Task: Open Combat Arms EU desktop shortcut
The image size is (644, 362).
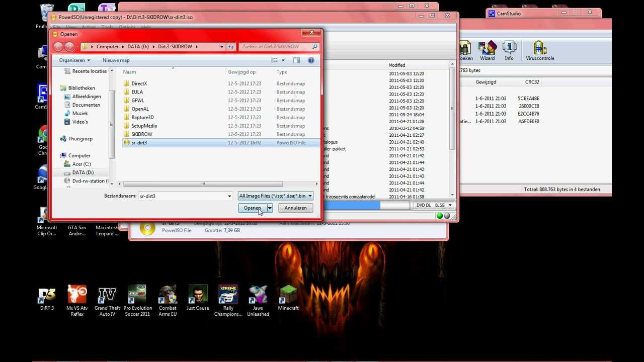Action: click(x=168, y=301)
